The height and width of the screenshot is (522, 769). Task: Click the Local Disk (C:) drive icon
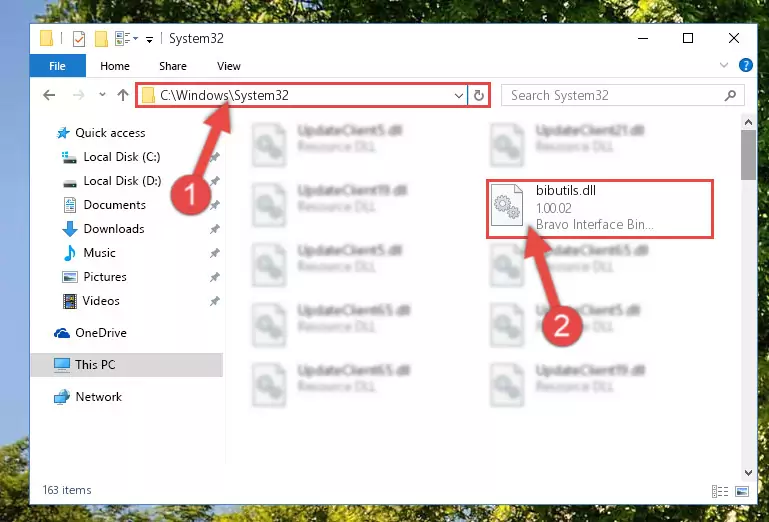(x=69, y=157)
